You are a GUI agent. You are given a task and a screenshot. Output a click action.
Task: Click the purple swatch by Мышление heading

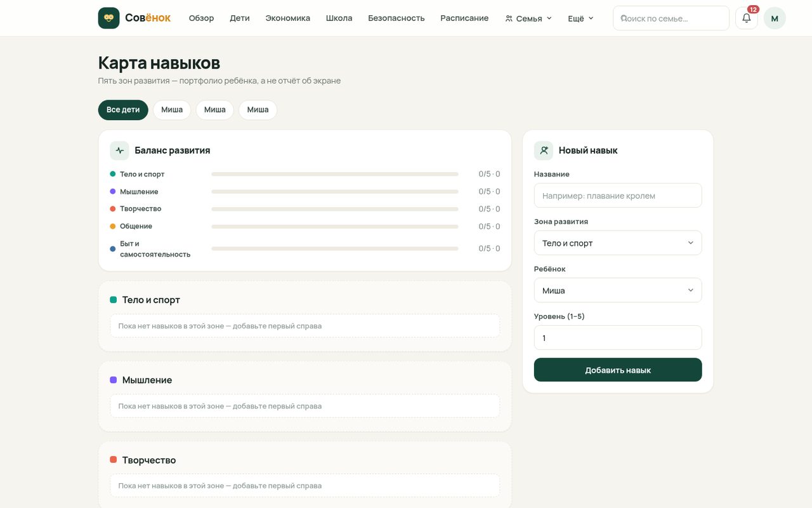[114, 380]
